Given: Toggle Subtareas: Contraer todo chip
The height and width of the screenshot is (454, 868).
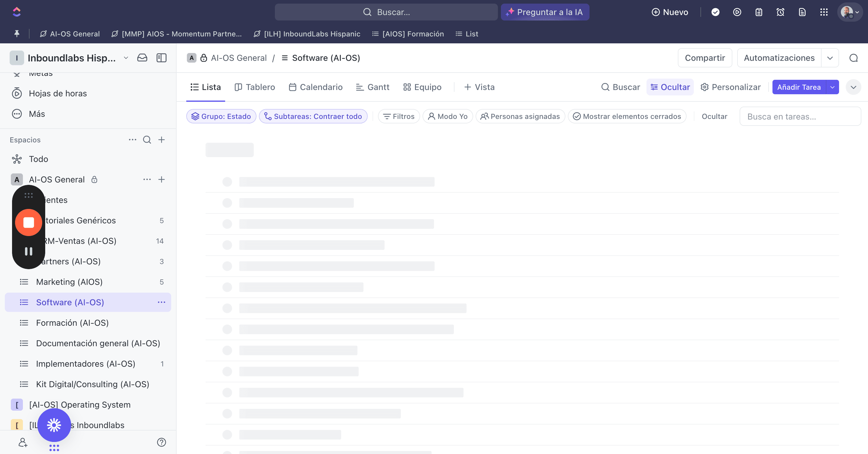Looking at the screenshot, I should click(313, 117).
